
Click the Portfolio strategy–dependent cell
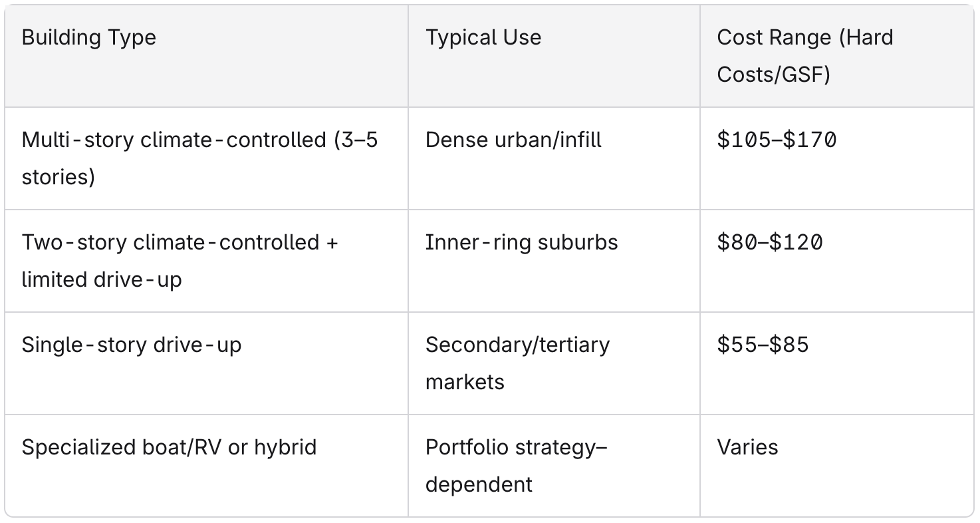pyautogui.click(x=554, y=466)
